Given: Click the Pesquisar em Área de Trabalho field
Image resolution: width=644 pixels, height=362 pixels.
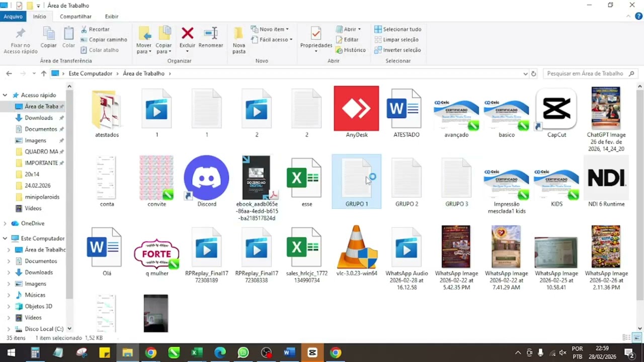Looking at the screenshot, I should pyautogui.click(x=591, y=73).
